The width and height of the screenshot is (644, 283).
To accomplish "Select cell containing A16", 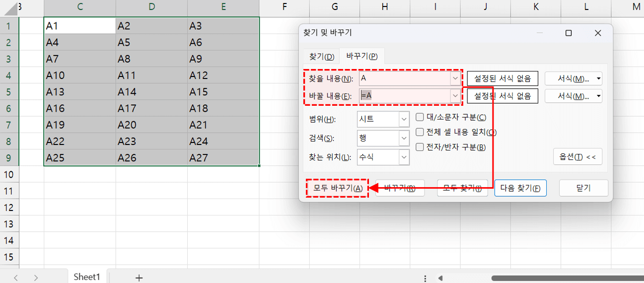I will point(79,108).
